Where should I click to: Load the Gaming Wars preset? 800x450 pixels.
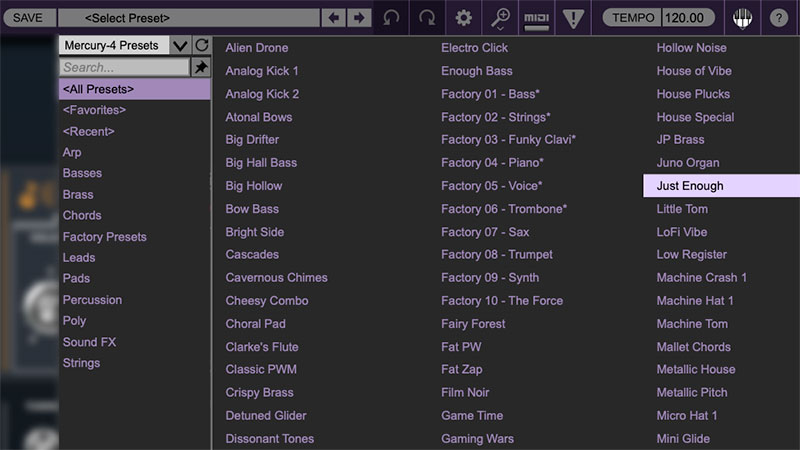point(477,439)
